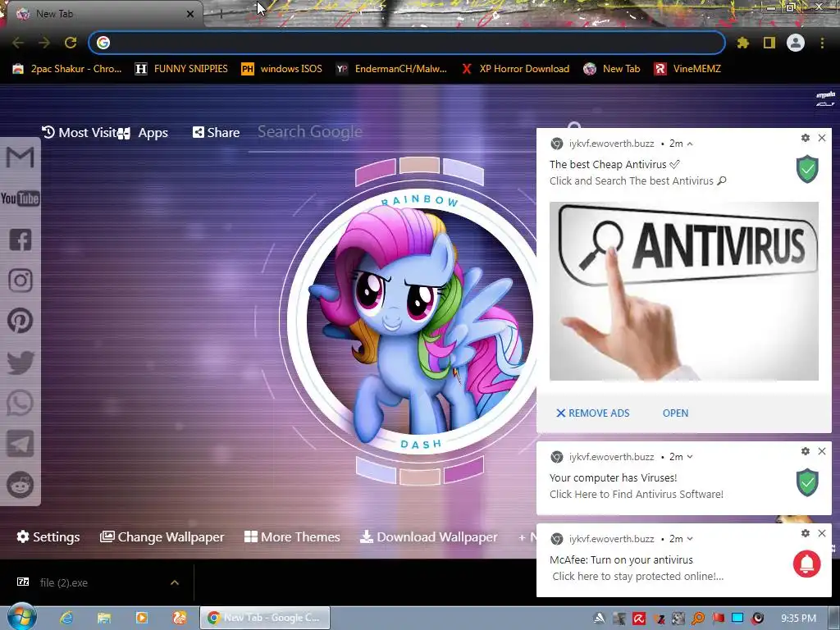Reload the current page
840x630 pixels.
click(71, 43)
